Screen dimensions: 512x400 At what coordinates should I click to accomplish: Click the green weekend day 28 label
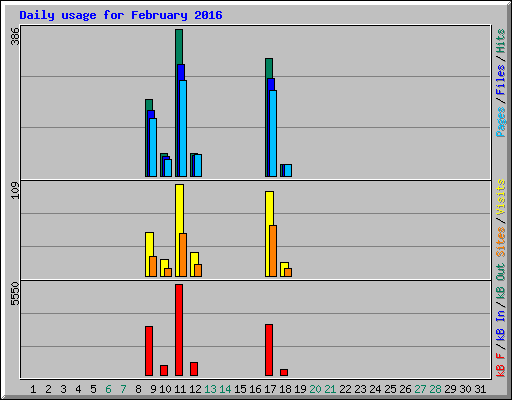pos(435,389)
